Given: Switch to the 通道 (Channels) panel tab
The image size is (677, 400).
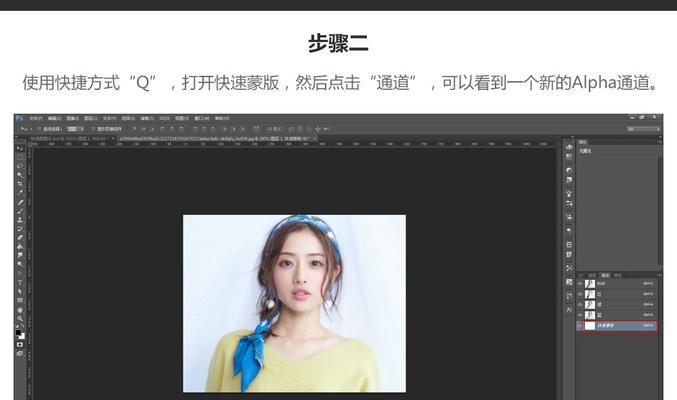Looking at the screenshot, I should [x=605, y=275].
